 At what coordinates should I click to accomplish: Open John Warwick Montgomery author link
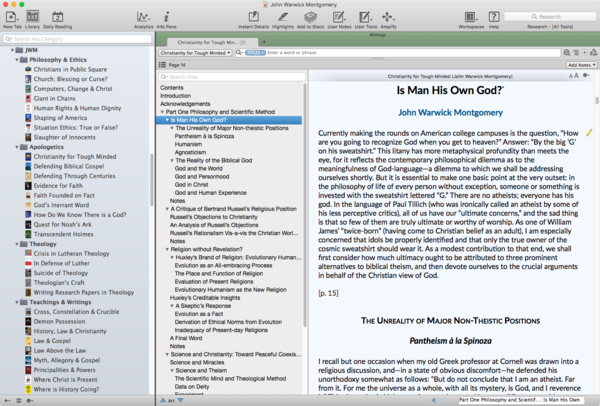(x=450, y=113)
